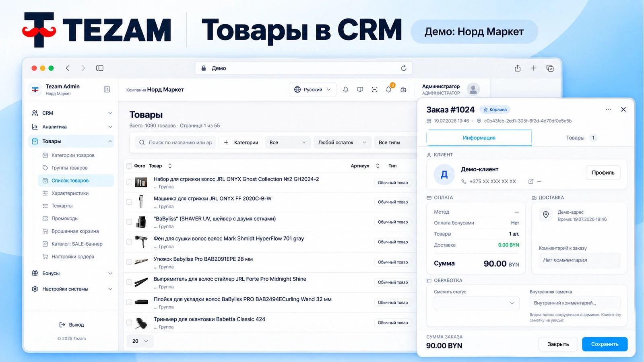This screenshot has width=644, height=362.
Task: Check the box for Машинка для стрижки JRL ONYX
Action: click(x=129, y=202)
